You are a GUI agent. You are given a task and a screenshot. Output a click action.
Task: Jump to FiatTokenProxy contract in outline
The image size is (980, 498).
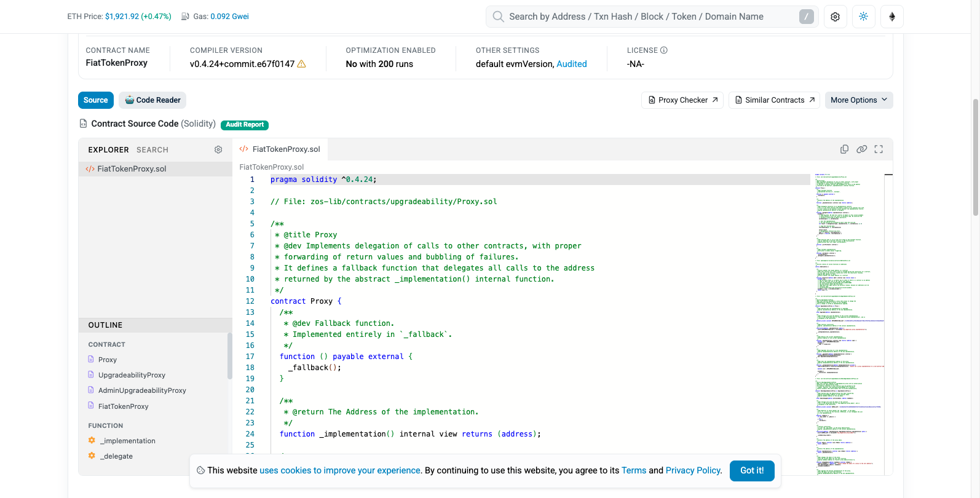pos(123,406)
